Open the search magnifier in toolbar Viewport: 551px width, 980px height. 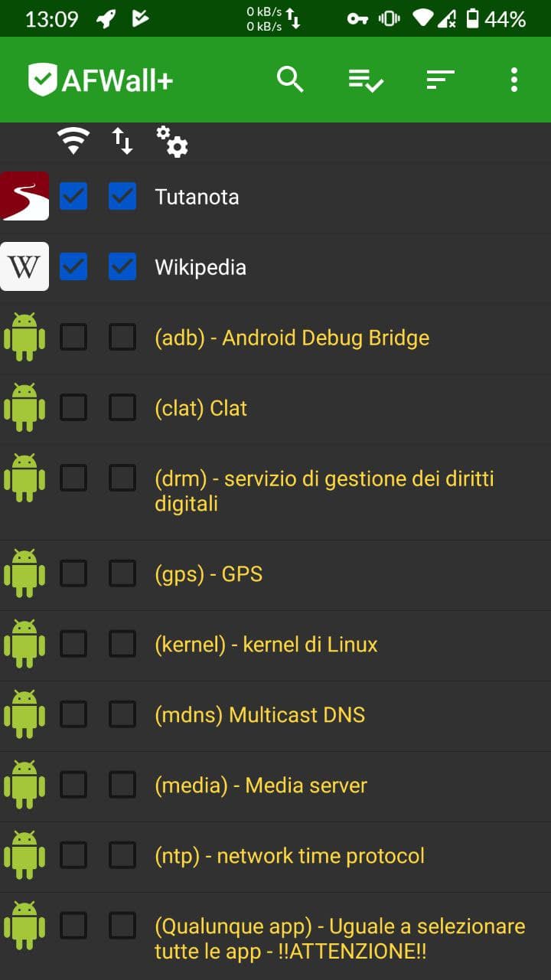pyautogui.click(x=290, y=79)
